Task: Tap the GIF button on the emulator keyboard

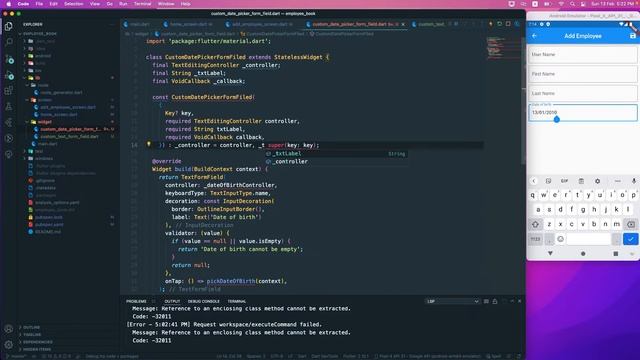Action: coord(564,181)
